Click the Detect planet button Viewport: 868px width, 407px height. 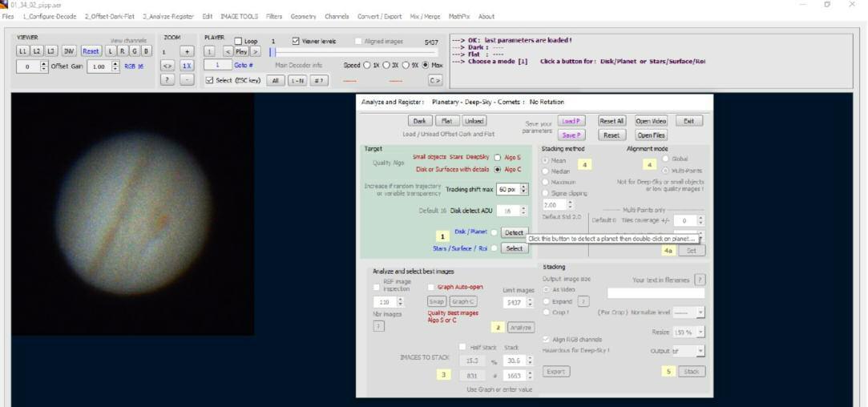514,232
